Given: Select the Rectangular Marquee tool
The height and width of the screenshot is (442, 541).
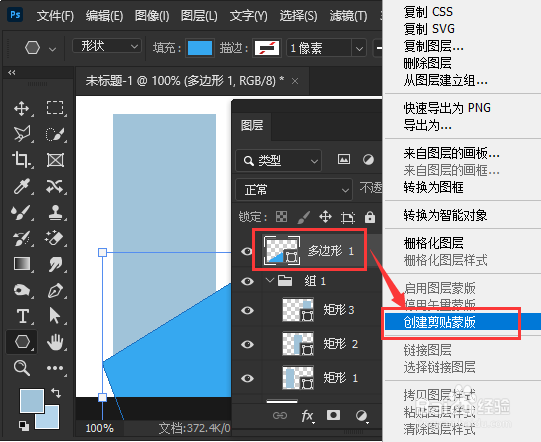Looking at the screenshot, I should (55, 108).
